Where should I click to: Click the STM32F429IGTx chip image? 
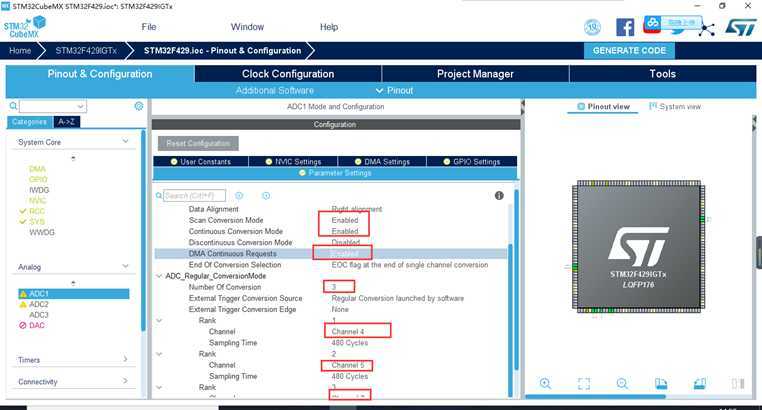tap(639, 246)
